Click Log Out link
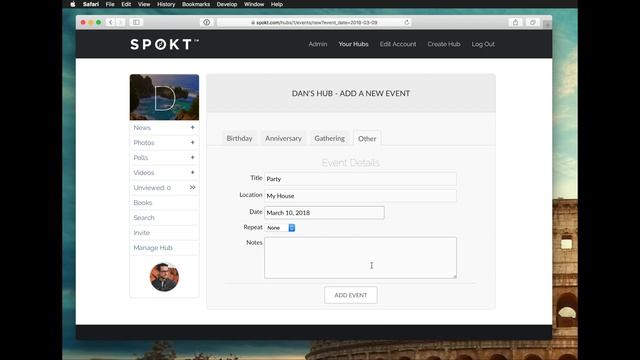The image size is (640, 360). [483, 44]
